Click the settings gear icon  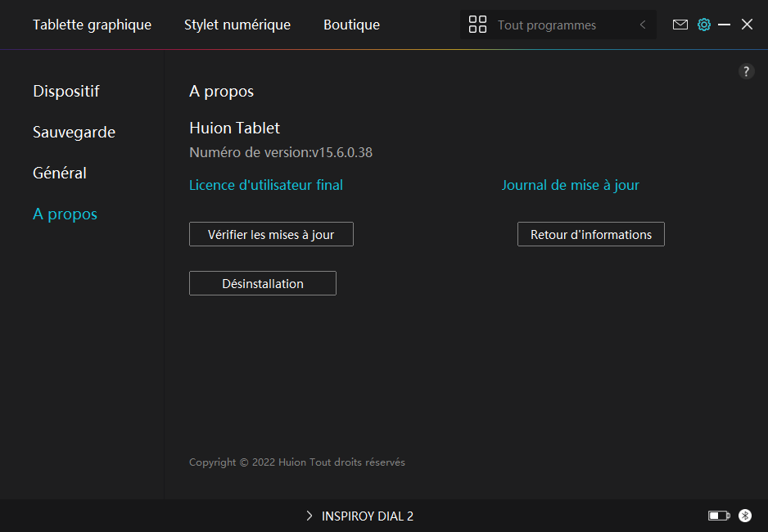pos(704,25)
